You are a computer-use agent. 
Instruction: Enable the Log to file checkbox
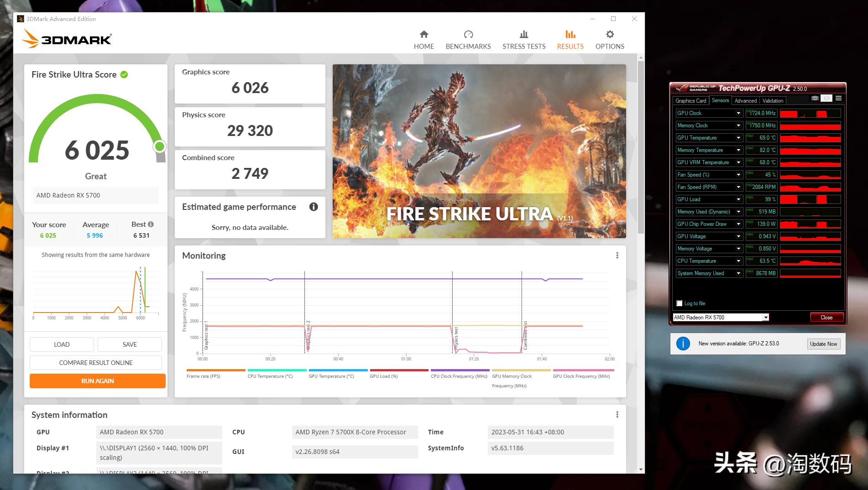(x=680, y=303)
